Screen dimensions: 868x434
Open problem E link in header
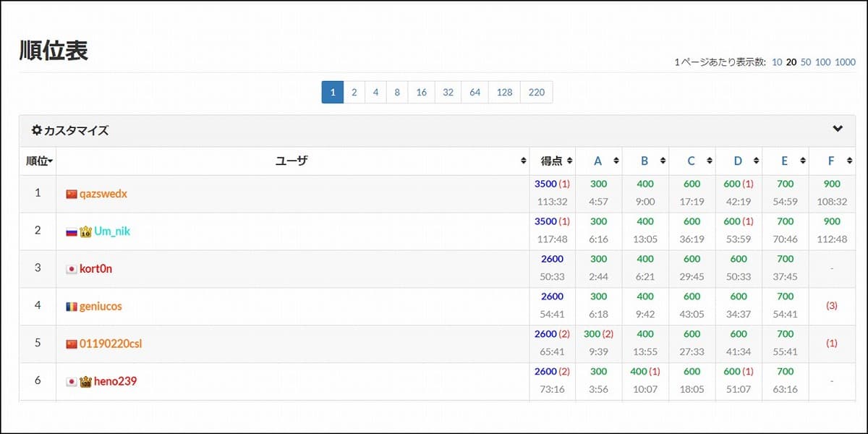pyautogui.click(x=784, y=161)
